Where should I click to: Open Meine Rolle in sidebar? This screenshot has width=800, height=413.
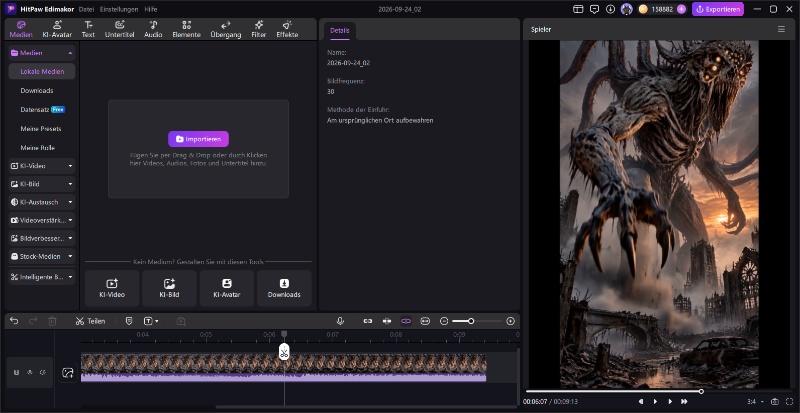[37, 148]
